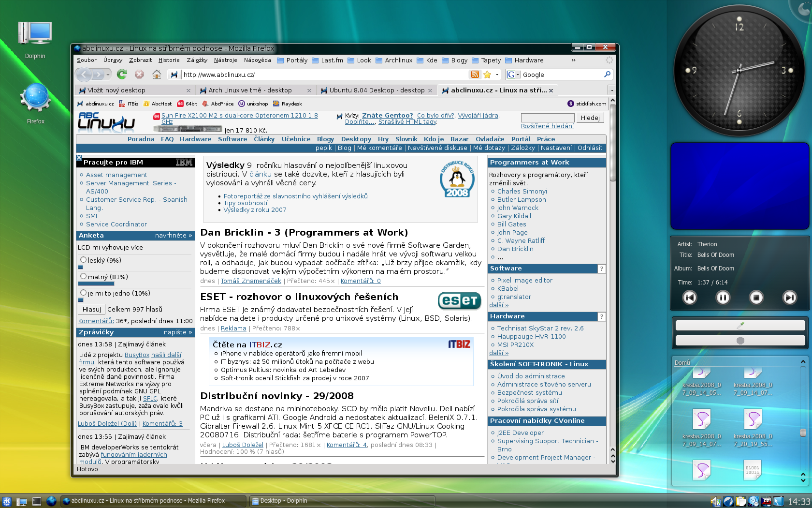The image size is (812, 508).
Task: Open the search engine selector dropdown
Action: coord(513,75)
